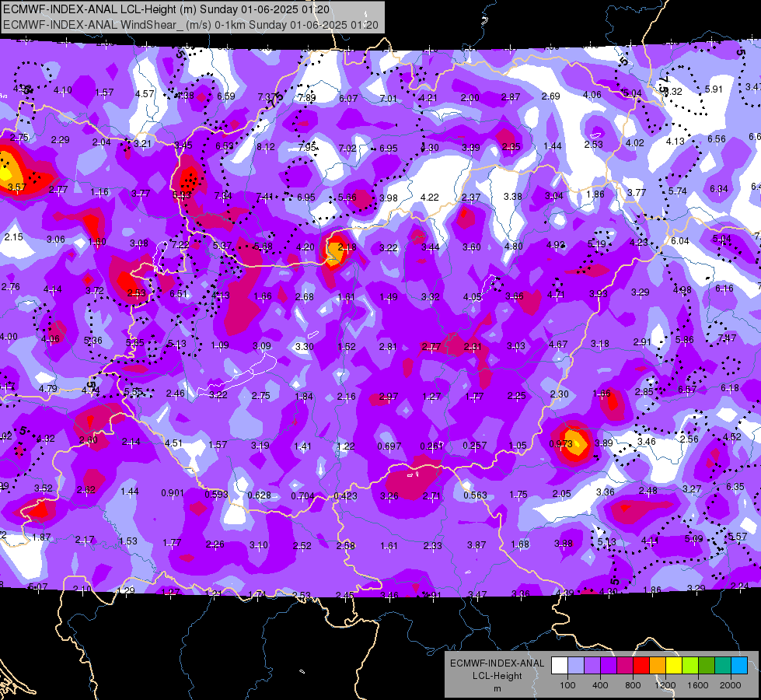Image resolution: width=761 pixels, height=700 pixels.
Task: Click the 1600 label in the legend scale
Action: click(698, 685)
